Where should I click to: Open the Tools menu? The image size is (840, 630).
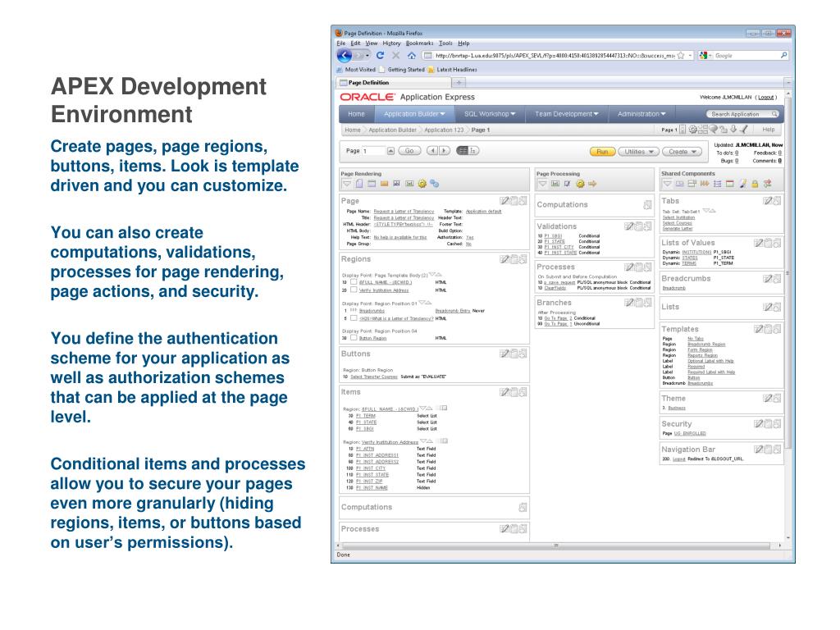[445, 43]
